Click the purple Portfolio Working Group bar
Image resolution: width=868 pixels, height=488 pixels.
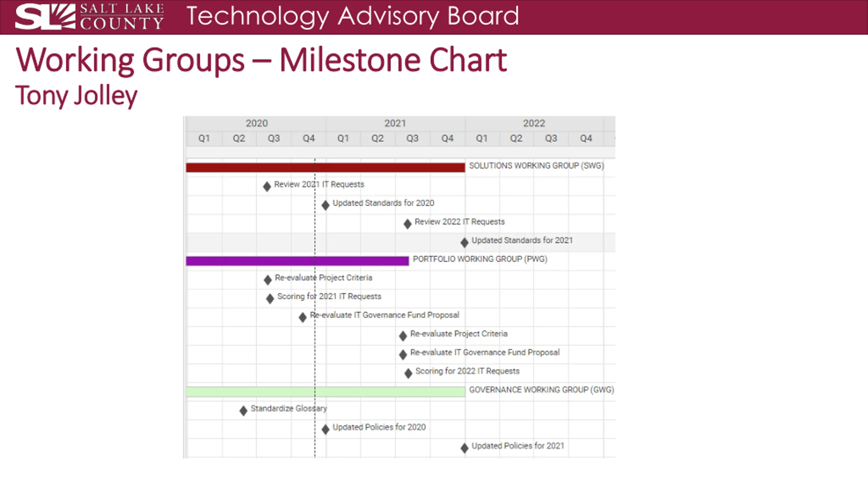[297, 261]
